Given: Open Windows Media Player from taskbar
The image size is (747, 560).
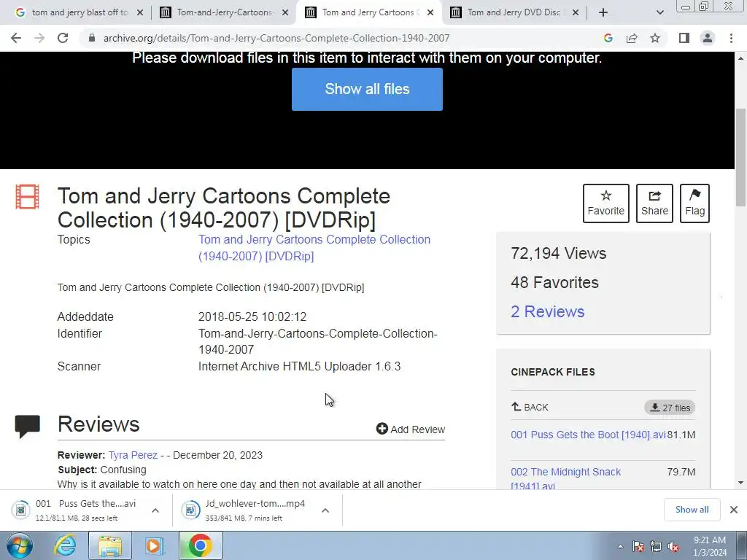Looking at the screenshot, I should pos(154,545).
